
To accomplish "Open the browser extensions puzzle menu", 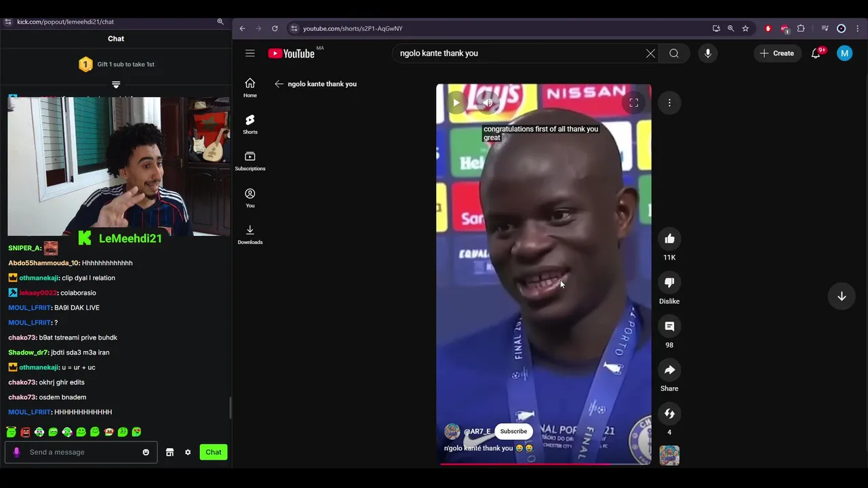I will click(801, 28).
